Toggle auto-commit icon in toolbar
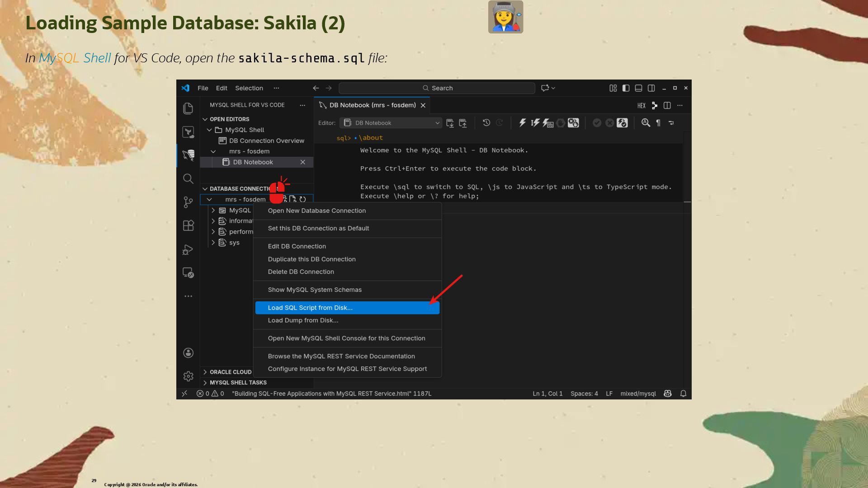 pyautogui.click(x=622, y=123)
